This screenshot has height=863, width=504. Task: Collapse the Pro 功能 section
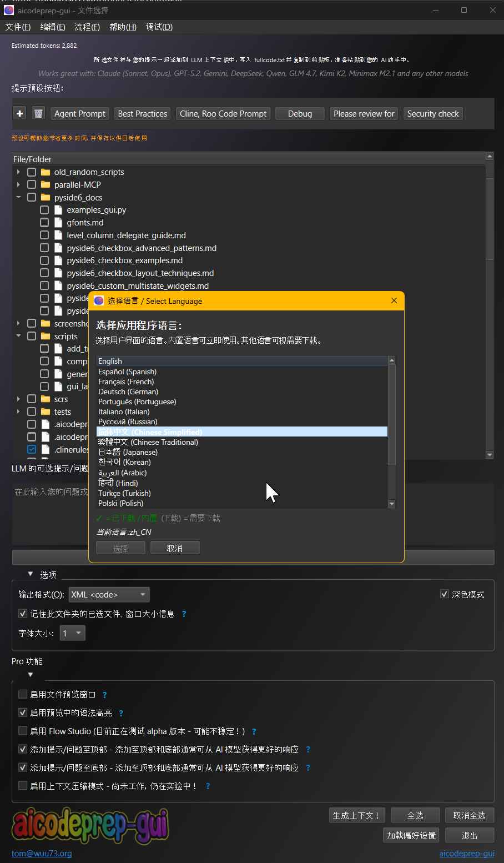(x=31, y=675)
